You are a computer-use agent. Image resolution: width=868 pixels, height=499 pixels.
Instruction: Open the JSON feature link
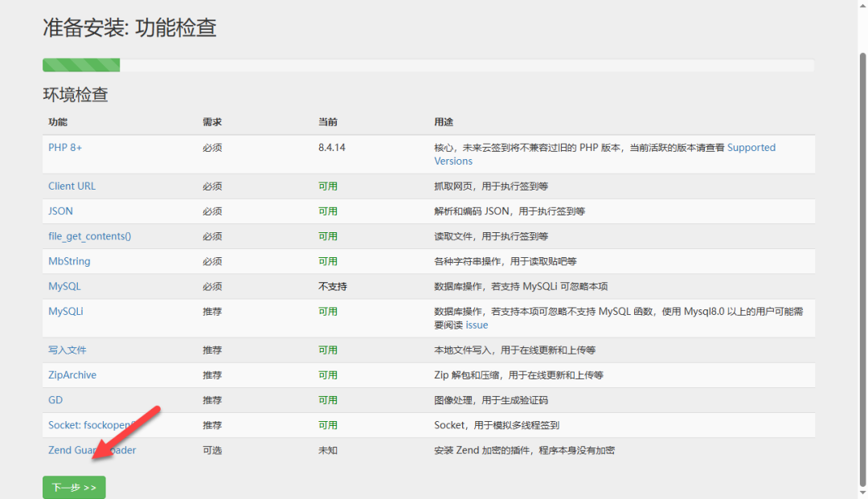tap(60, 211)
